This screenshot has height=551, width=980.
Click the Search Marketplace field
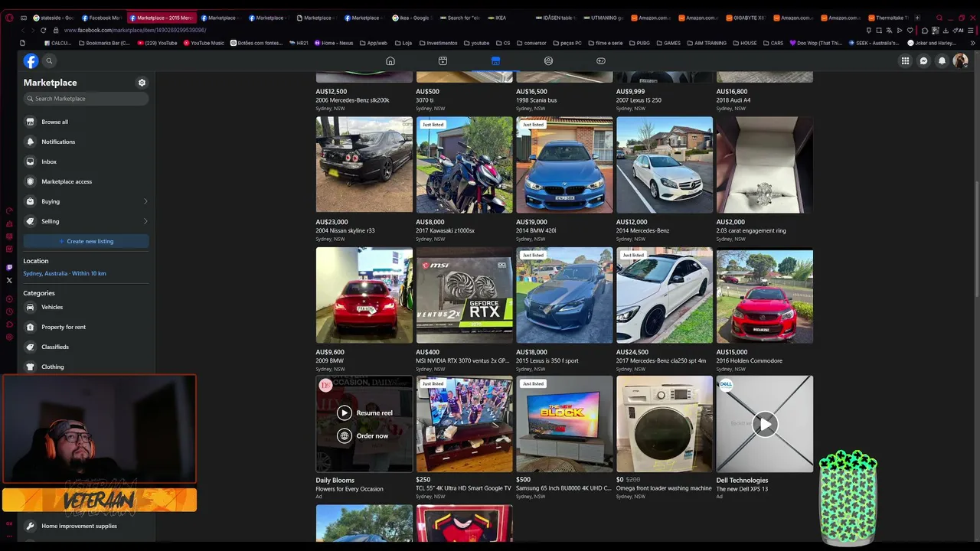click(x=86, y=99)
